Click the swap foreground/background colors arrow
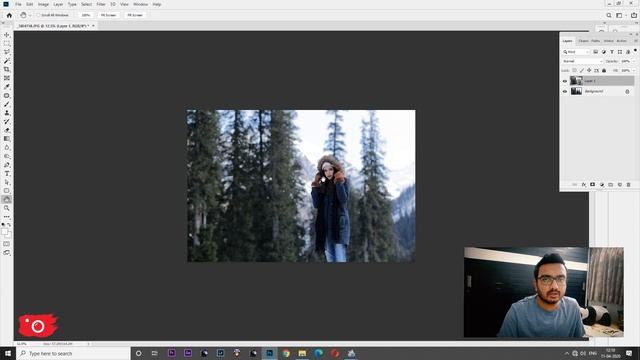 (9, 224)
